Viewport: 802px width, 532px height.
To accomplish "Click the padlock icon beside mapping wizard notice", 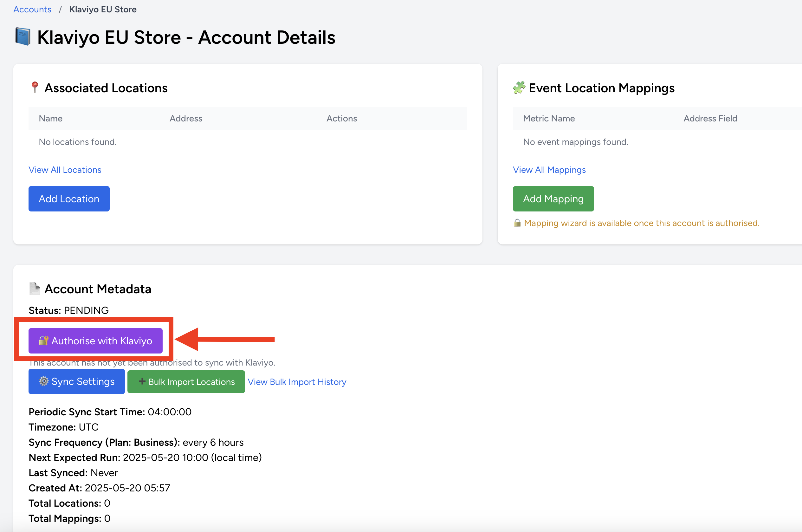I will point(517,223).
